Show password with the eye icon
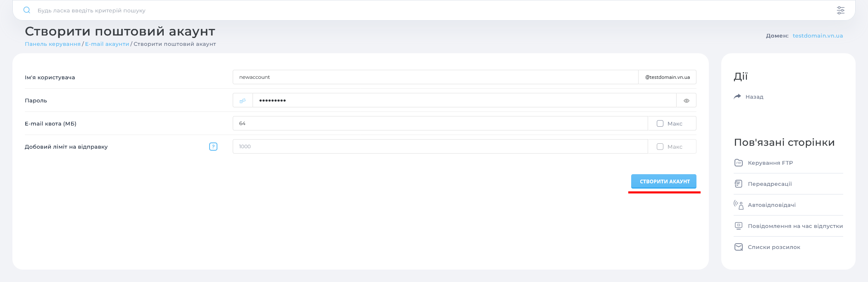Image resolution: width=868 pixels, height=282 pixels. tap(686, 100)
